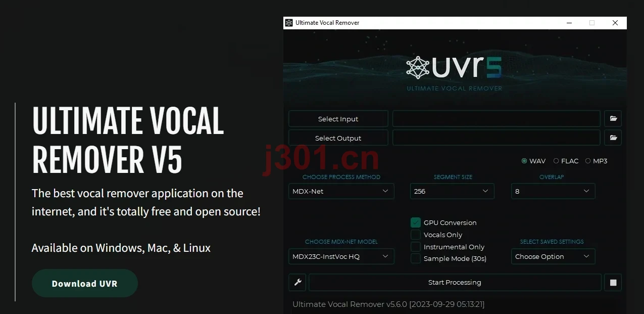
Task: Select the MP3 output format
Action: pos(596,161)
